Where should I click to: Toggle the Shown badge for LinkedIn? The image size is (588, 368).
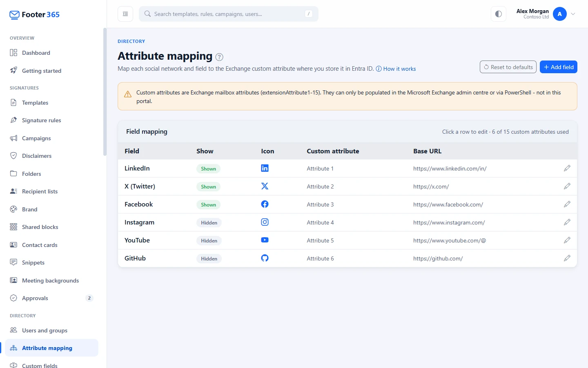(208, 169)
